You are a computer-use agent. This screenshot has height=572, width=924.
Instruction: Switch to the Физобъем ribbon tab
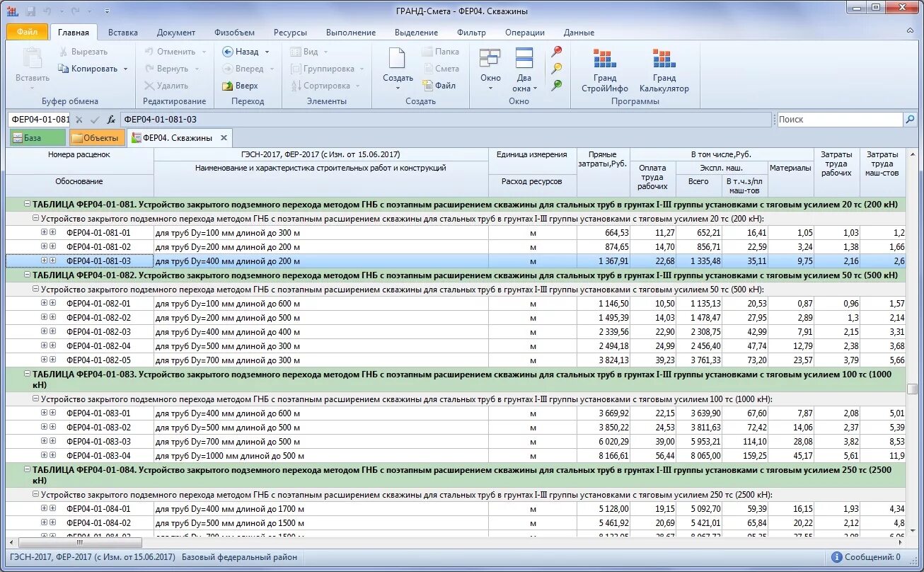click(234, 32)
